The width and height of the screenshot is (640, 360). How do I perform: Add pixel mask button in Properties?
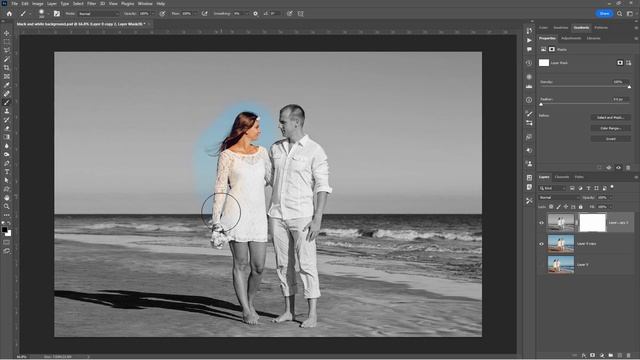pyautogui.click(x=620, y=63)
